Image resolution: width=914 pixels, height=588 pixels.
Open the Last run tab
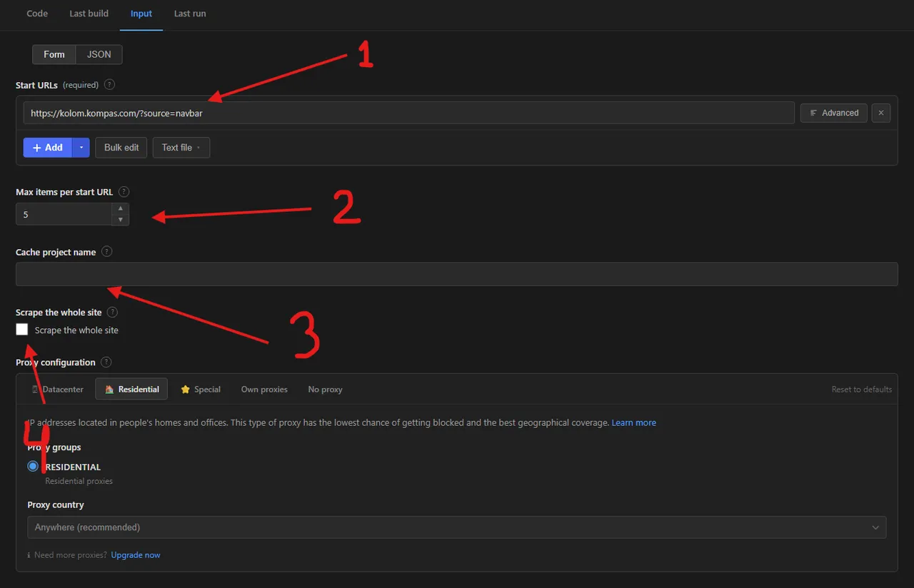coord(190,14)
